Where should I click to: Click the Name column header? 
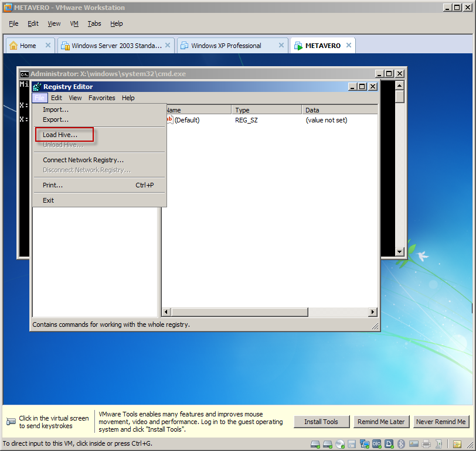click(199, 110)
